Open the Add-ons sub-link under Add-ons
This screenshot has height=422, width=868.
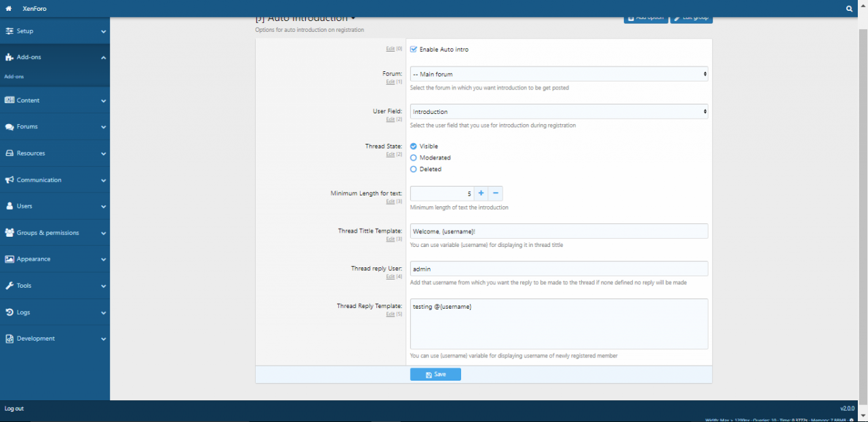click(14, 77)
